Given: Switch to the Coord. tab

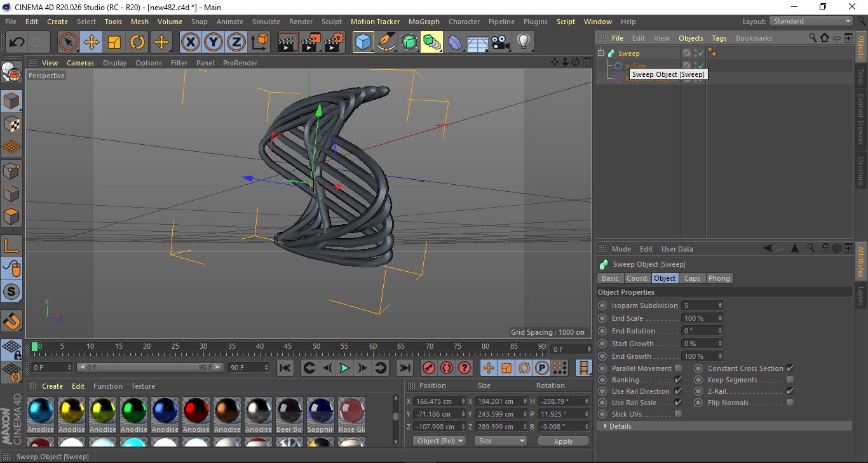Looking at the screenshot, I should (x=637, y=278).
